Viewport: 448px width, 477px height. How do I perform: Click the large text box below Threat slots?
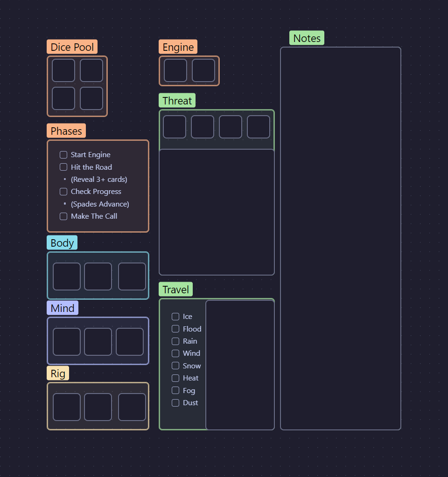(x=217, y=212)
